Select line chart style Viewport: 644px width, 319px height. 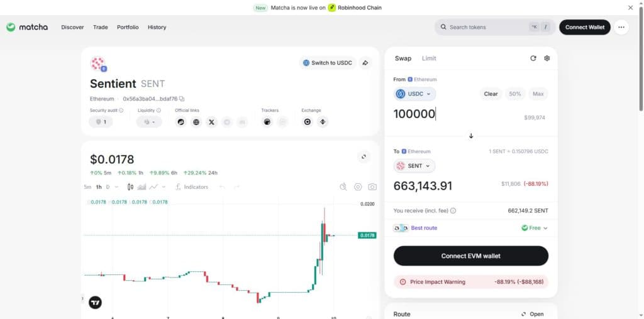pos(153,187)
